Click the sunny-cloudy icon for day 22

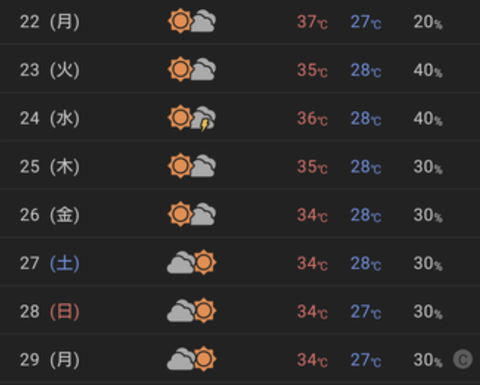(192, 21)
